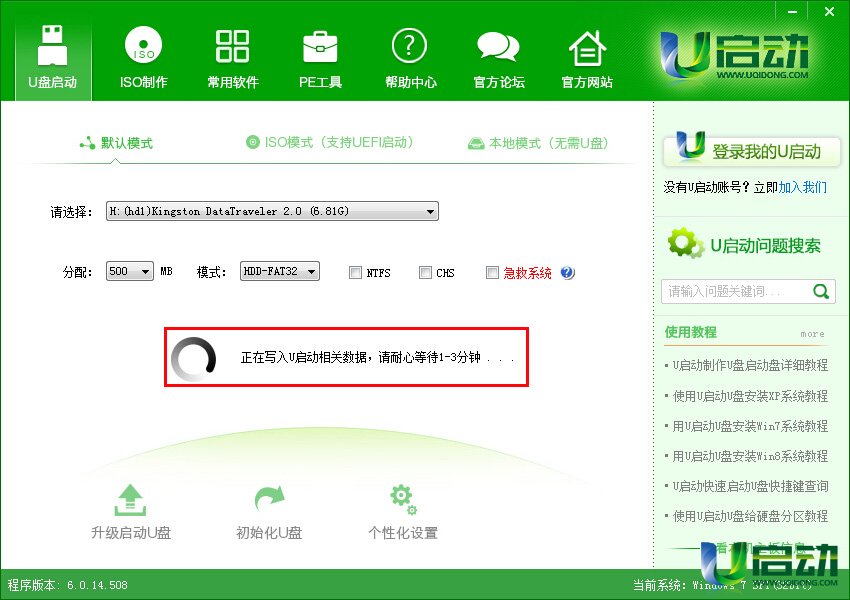This screenshot has height=600, width=850.
Task: Click the 个性化设置 gears icon
Action: pyautogui.click(x=403, y=500)
